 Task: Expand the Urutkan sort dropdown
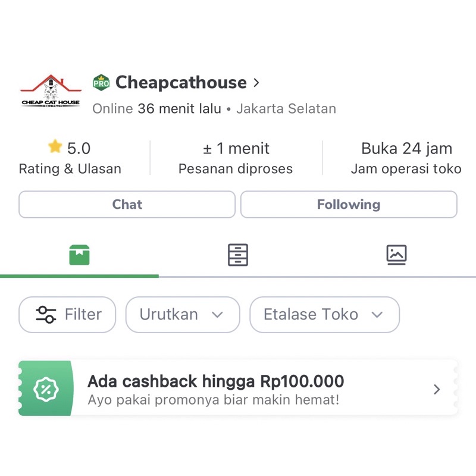182,314
